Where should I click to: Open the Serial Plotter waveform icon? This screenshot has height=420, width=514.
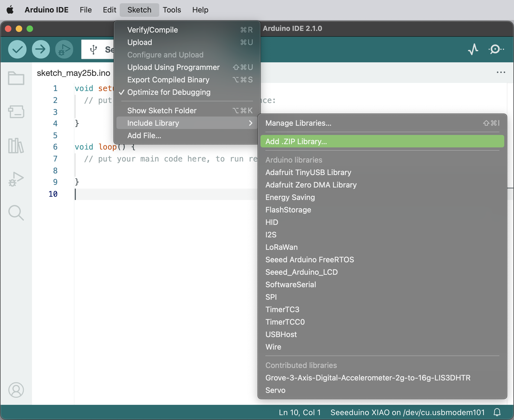(473, 49)
